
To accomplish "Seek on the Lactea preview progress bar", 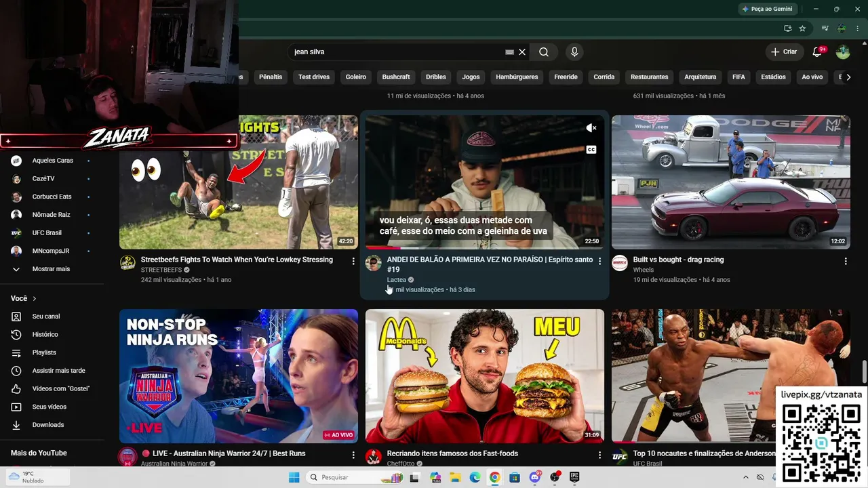I will pyautogui.click(x=485, y=248).
